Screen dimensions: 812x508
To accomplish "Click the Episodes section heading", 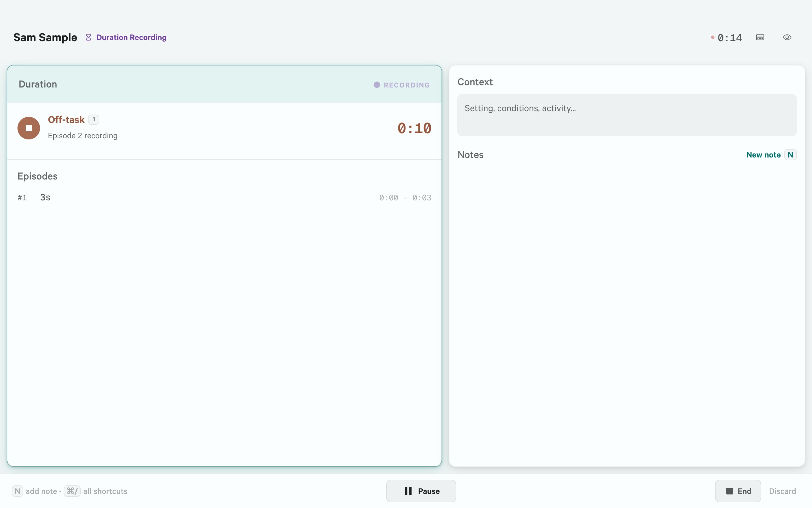I will 37,176.
